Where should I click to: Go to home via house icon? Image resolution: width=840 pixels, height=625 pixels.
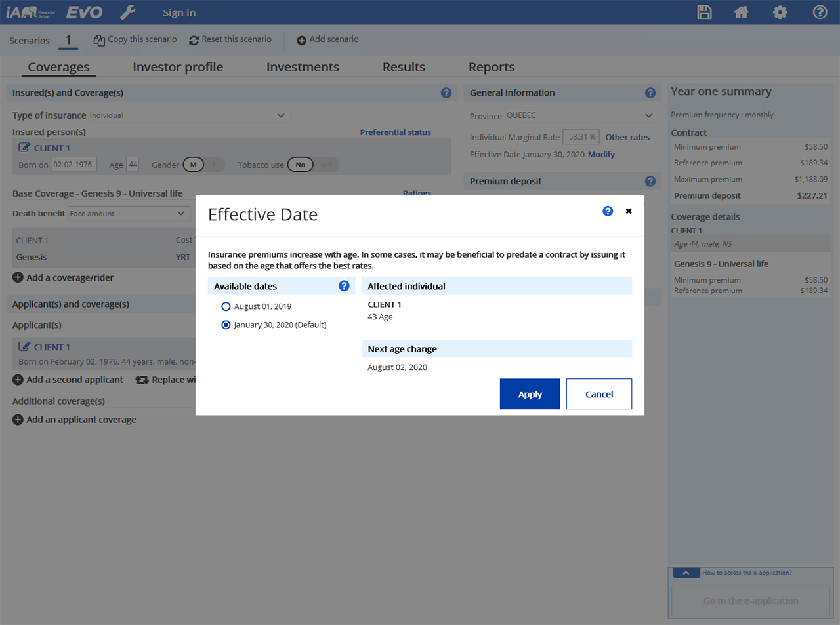click(x=741, y=12)
